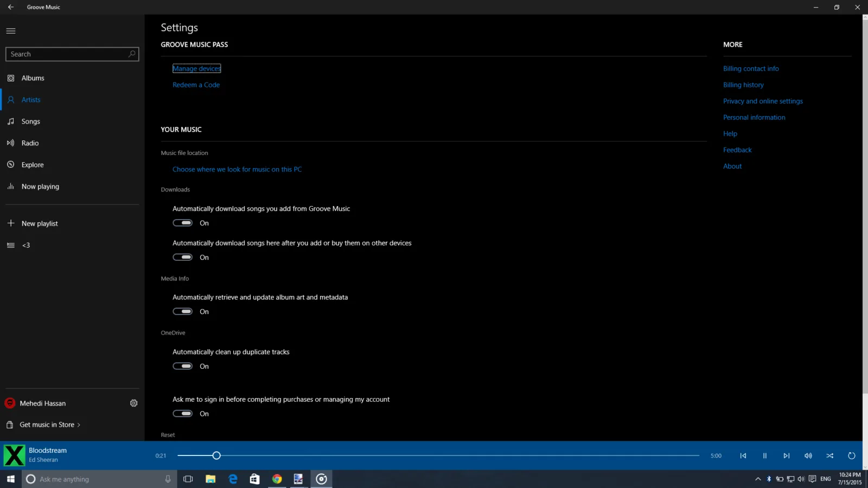Open Billing contact info

coord(751,68)
